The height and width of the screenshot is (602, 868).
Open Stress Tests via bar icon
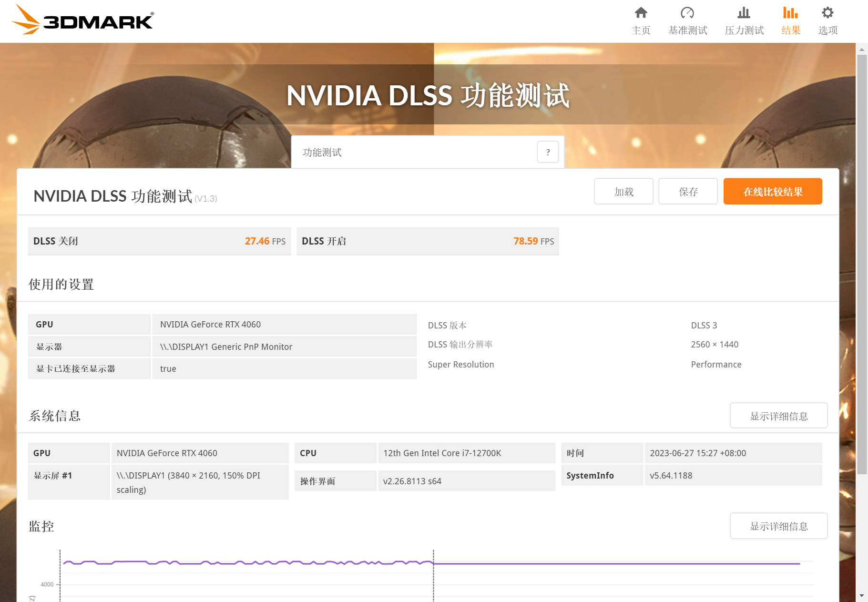pyautogui.click(x=744, y=13)
